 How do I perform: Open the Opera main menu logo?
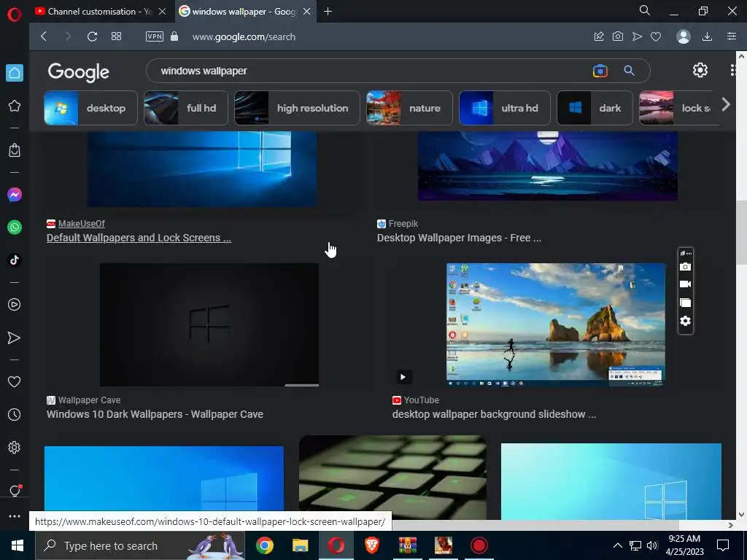[x=15, y=15]
